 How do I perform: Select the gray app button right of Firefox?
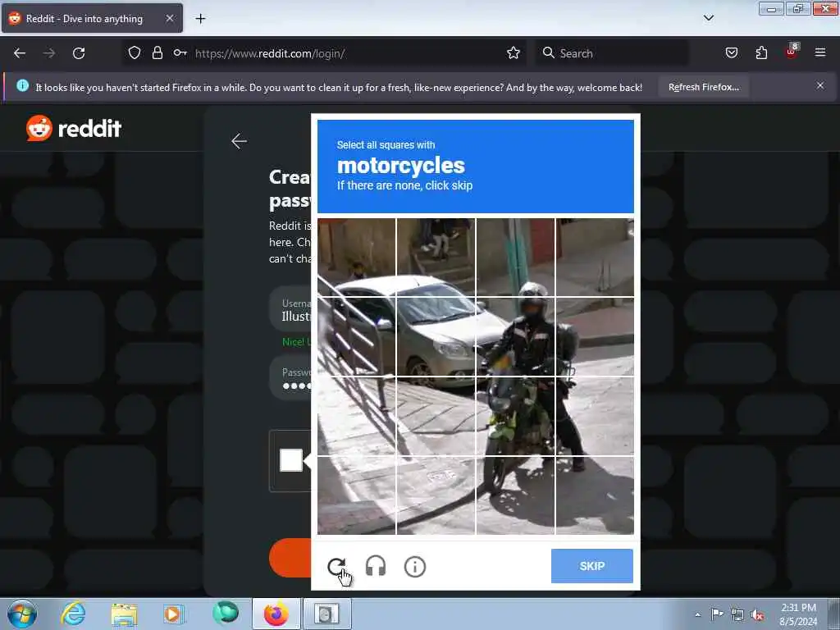pyautogui.click(x=326, y=614)
